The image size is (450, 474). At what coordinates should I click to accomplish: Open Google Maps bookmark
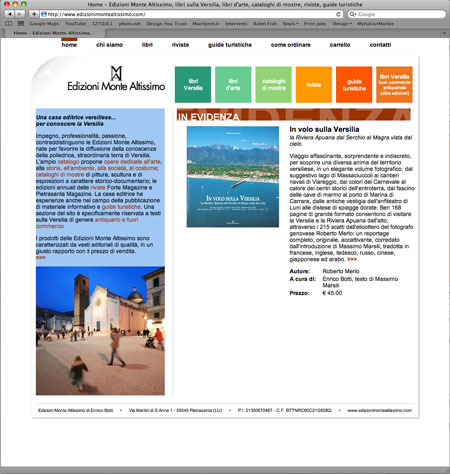[44, 24]
